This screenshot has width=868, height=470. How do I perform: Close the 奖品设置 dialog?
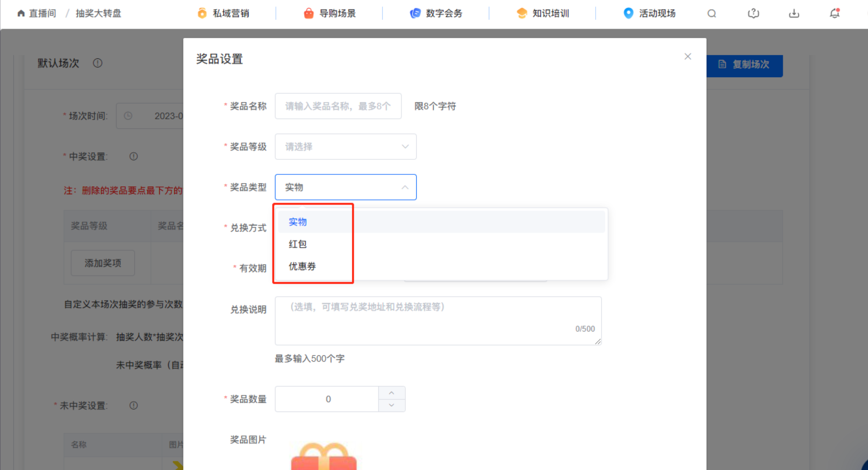687,57
